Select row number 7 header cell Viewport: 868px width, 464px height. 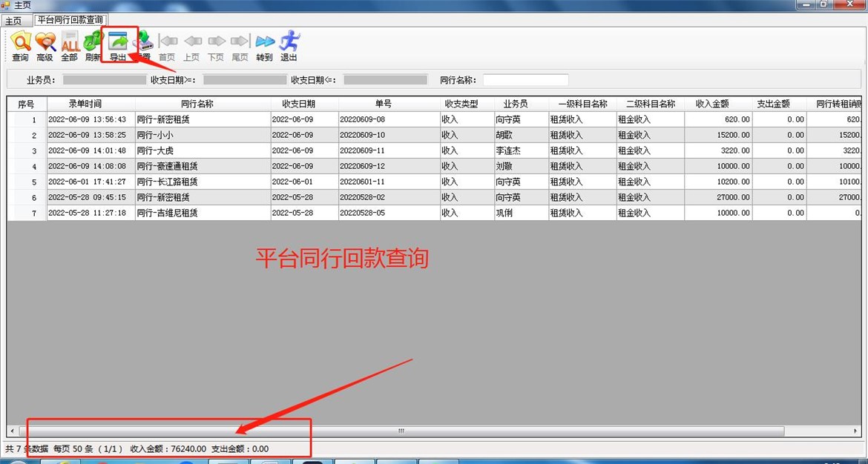27,213
